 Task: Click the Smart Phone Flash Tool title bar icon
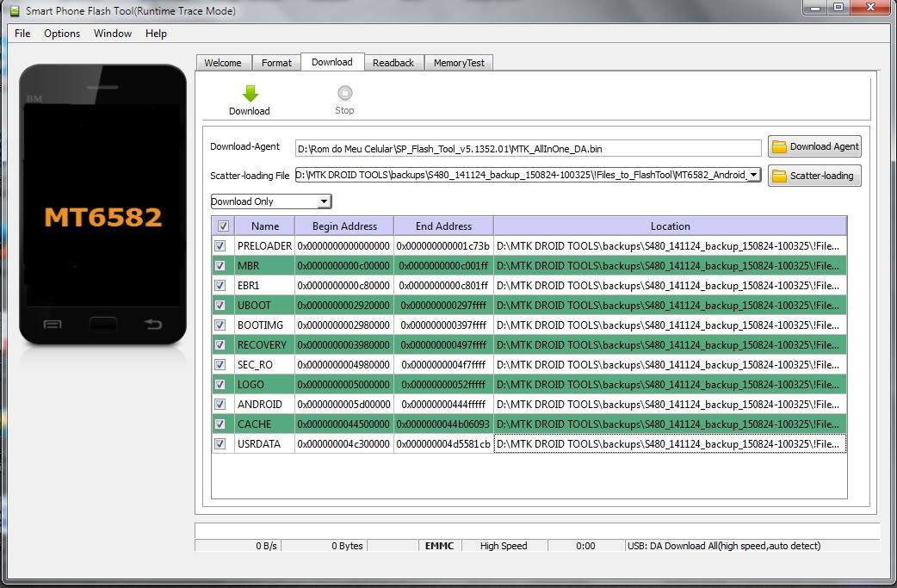click(15, 11)
